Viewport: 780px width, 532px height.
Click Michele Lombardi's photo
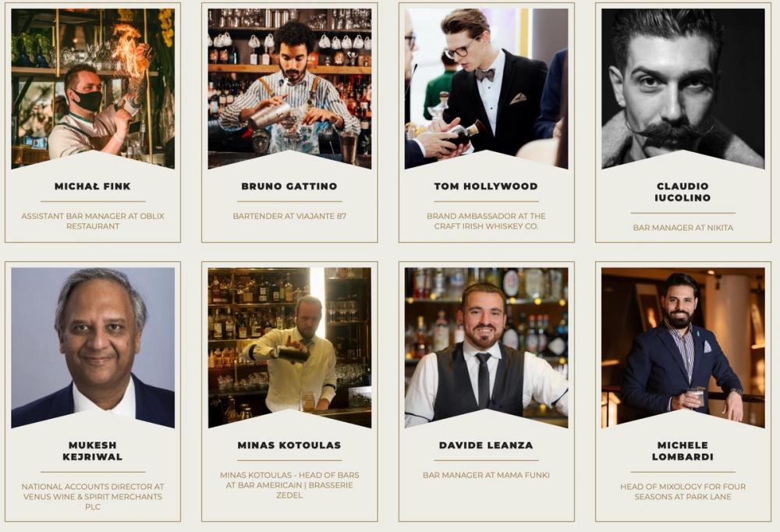tap(683, 347)
